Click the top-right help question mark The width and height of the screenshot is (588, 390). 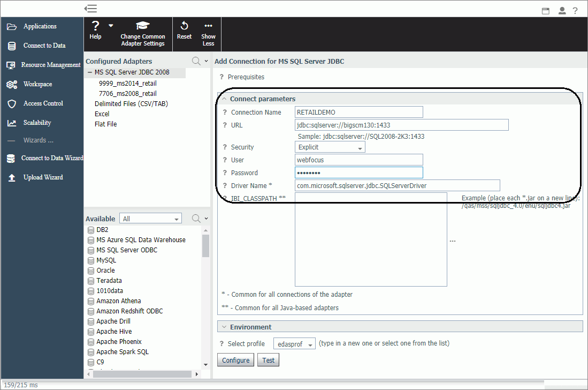pyautogui.click(x=575, y=11)
